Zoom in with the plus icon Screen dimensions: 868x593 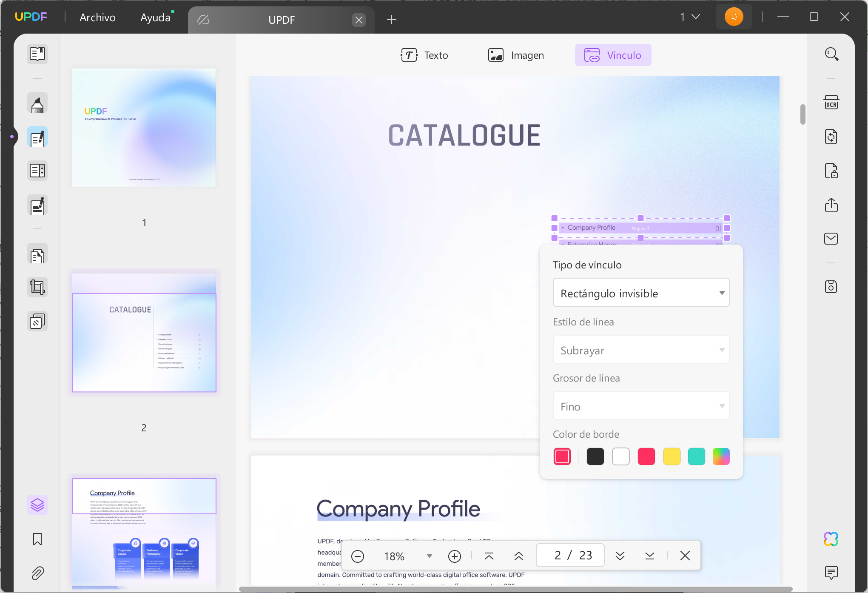[455, 556]
